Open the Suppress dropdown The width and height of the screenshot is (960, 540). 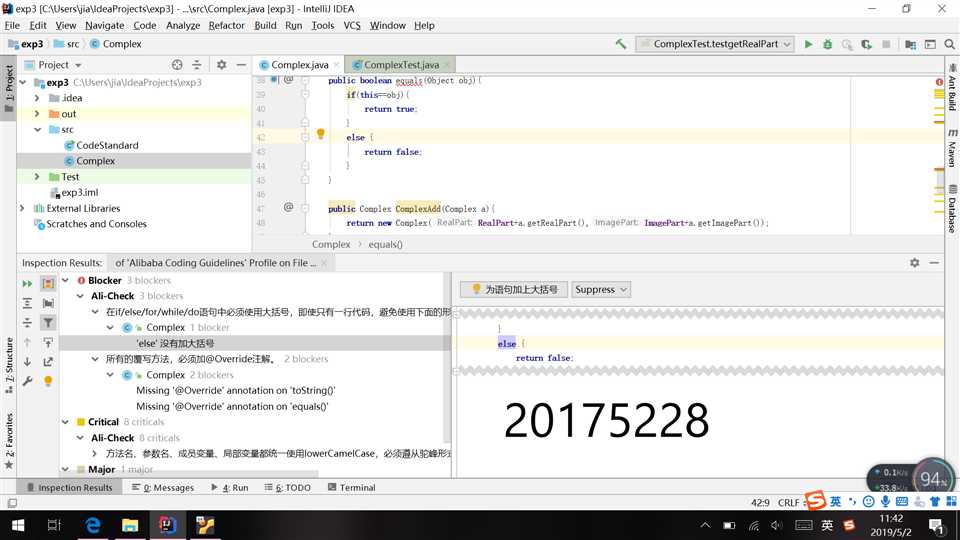click(601, 290)
